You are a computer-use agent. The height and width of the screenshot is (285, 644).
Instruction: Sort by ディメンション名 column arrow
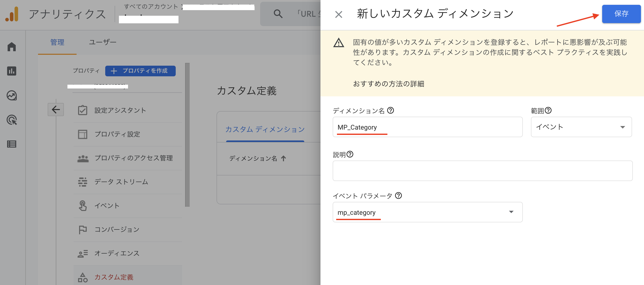[283, 158]
